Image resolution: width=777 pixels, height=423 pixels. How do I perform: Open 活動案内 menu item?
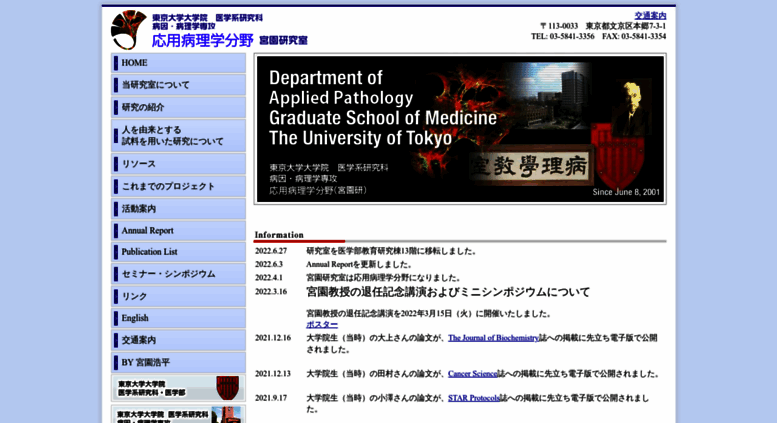tap(178, 209)
